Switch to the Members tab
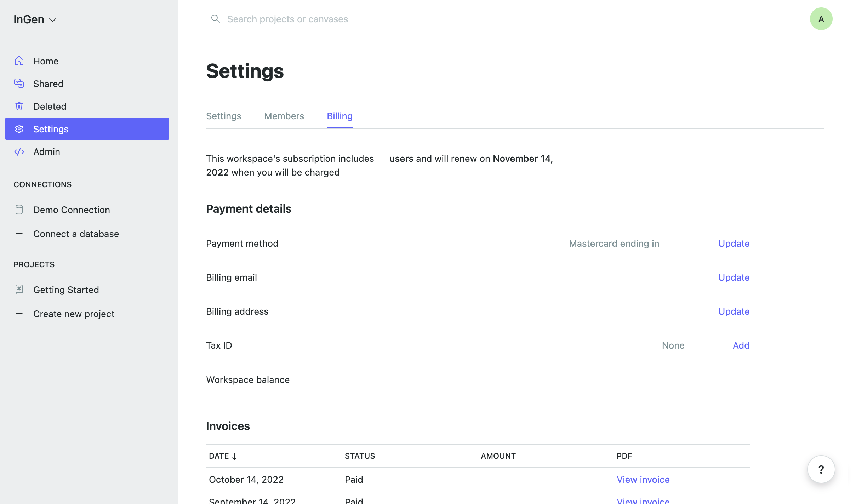The image size is (856, 504). pos(284,116)
